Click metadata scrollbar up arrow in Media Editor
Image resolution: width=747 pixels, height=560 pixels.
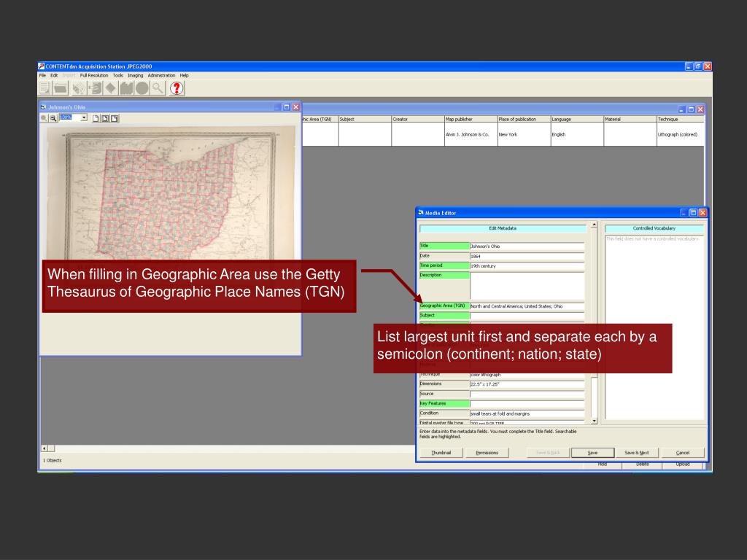tap(594, 225)
